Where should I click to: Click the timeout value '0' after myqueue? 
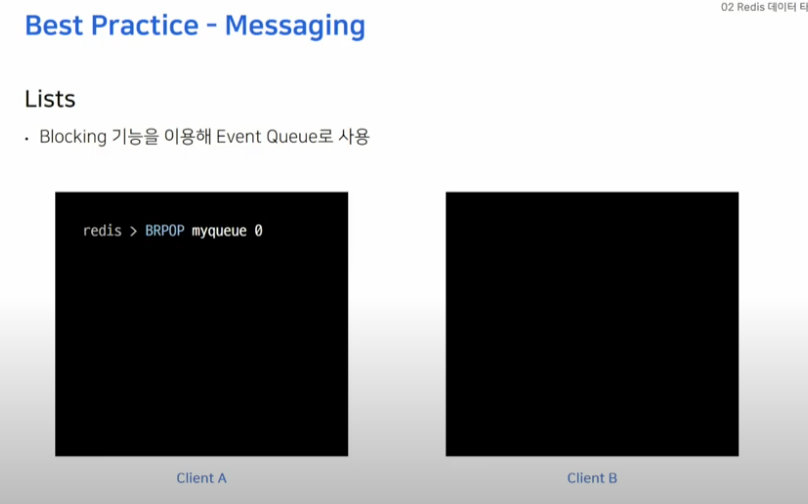(258, 230)
